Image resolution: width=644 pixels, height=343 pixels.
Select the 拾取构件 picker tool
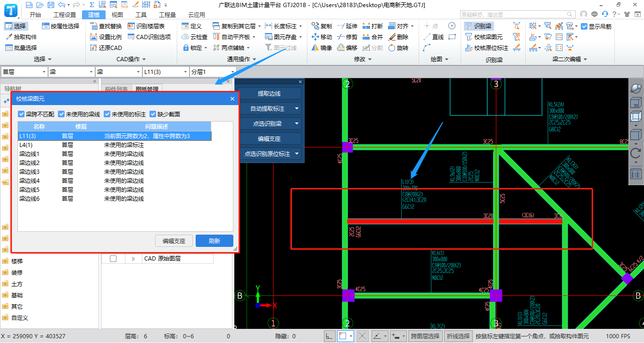[x=21, y=37]
